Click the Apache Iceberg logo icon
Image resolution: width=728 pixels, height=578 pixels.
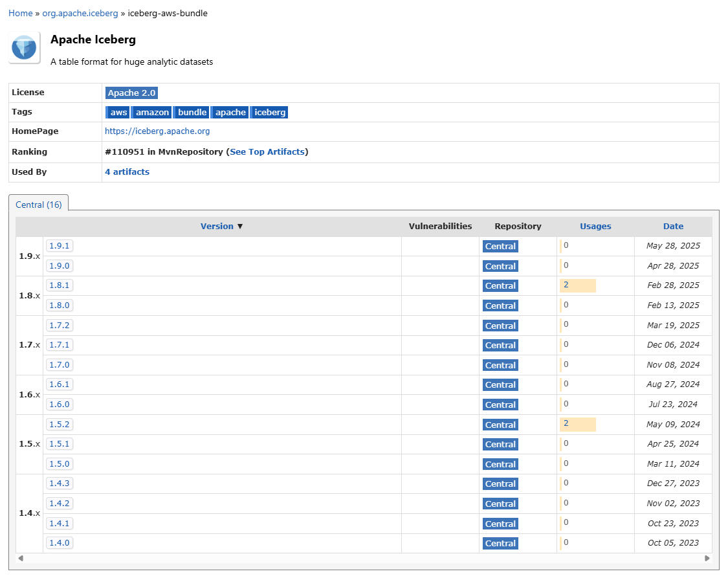pos(24,47)
